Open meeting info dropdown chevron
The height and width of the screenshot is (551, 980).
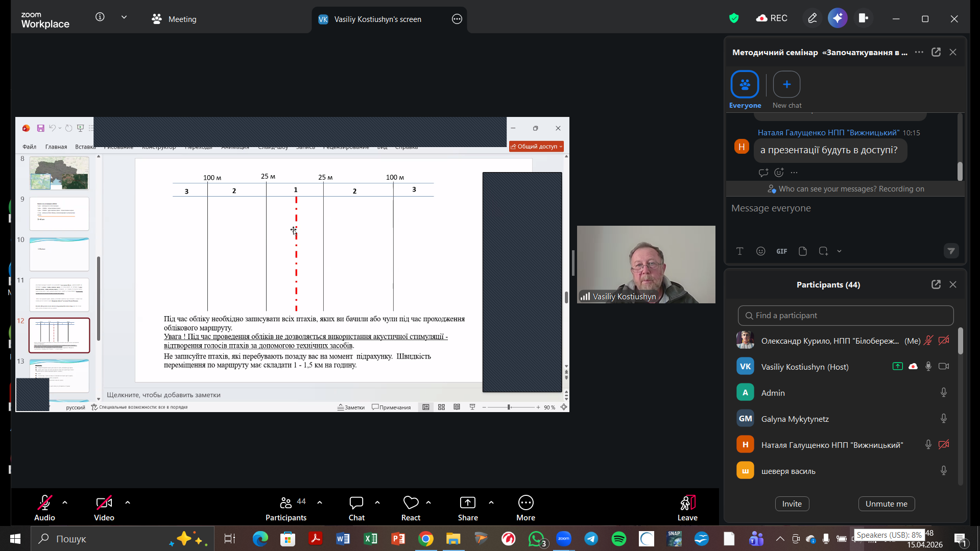(x=124, y=17)
